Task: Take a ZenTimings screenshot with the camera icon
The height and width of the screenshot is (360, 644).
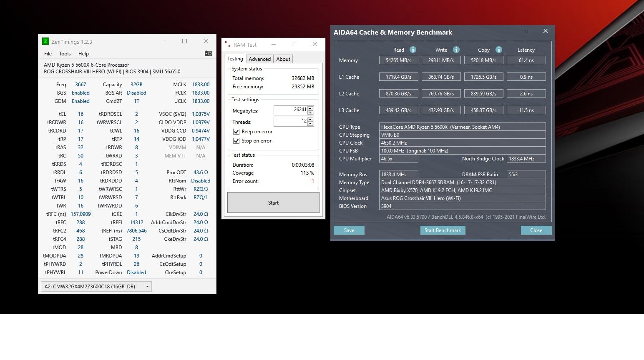Action: point(209,53)
